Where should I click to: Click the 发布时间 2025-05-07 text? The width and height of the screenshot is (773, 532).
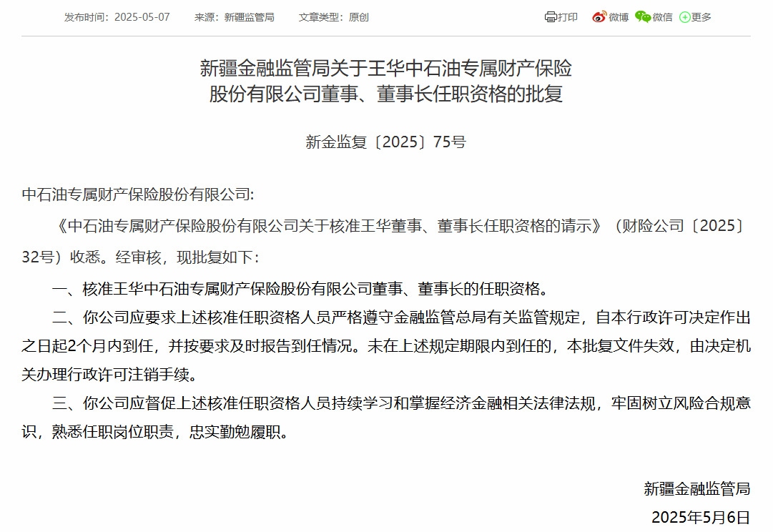tap(117, 17)
